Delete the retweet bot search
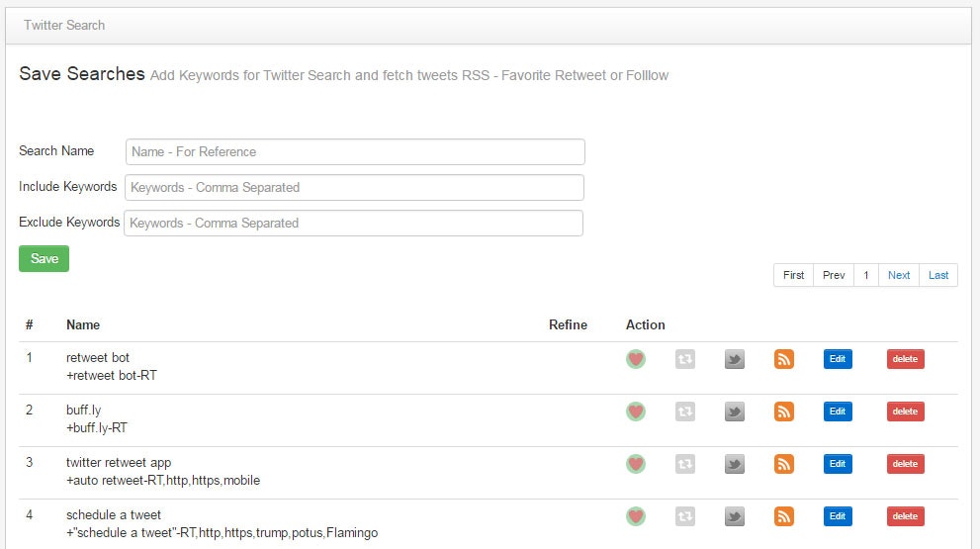 pyautogui.click(x=905, y=359)
